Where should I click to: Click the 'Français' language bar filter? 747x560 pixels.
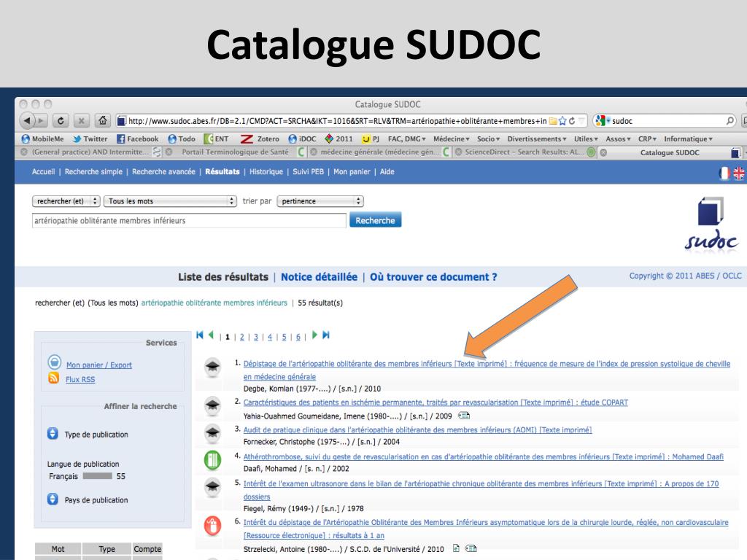click(x=97, y=475)
